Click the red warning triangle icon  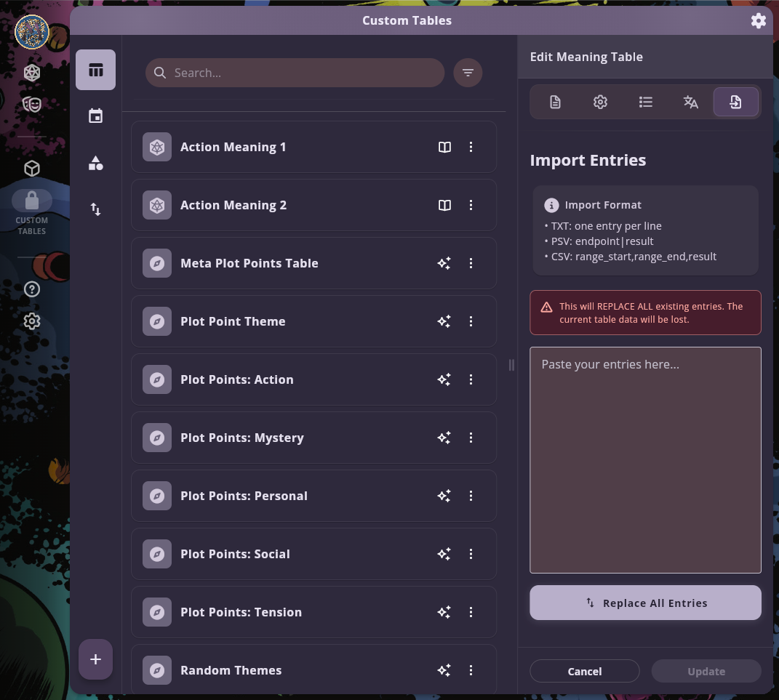[546, 307]
